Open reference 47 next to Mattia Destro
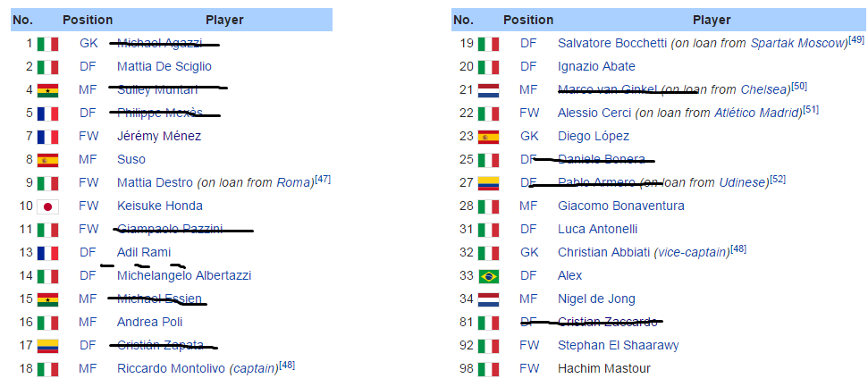Image resolution: width=868 pixels, height=387 pixels. [x=323, y=180]
